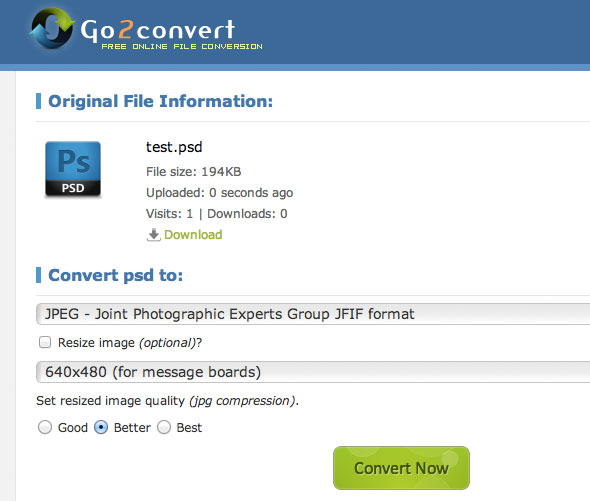This screenshot has width=590, height=501.
Task: Click the Better quality label text
Action: pyautogui.click(x=132, y=428)
